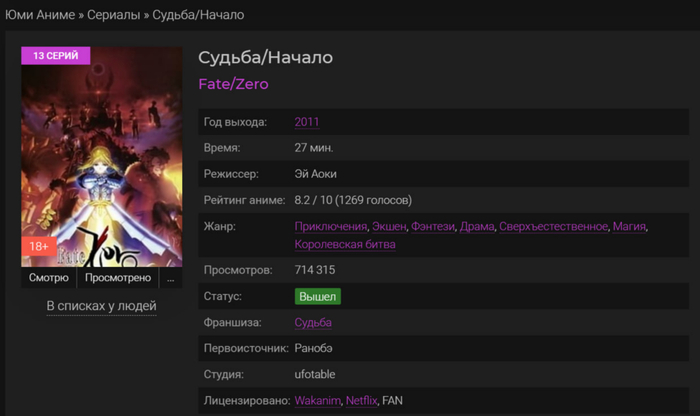Click the Судьба/Начало title heading
The image size is (700, 416).
click(266, 57)
